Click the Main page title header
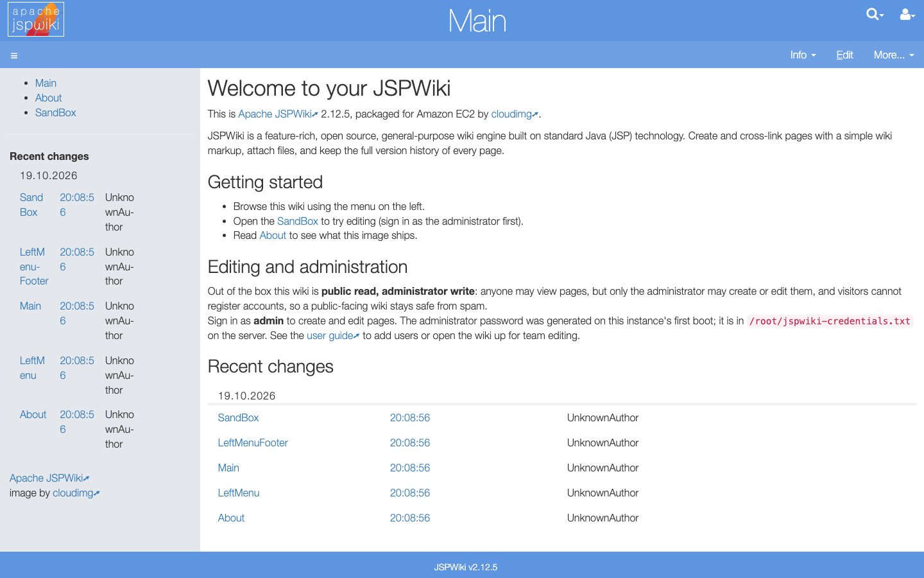Image resolution: width=924 pixels, height=578 pixels. coord(477,21)
